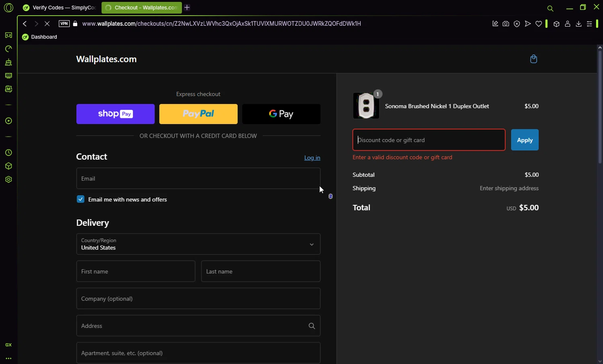Open Settings gear icon in sidebar
Viewport: 603px width, 364px height.
tap(8, 180)
